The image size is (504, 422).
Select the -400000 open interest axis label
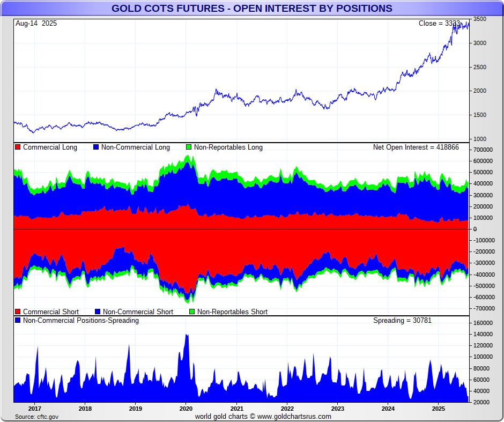tap(483, 275)
